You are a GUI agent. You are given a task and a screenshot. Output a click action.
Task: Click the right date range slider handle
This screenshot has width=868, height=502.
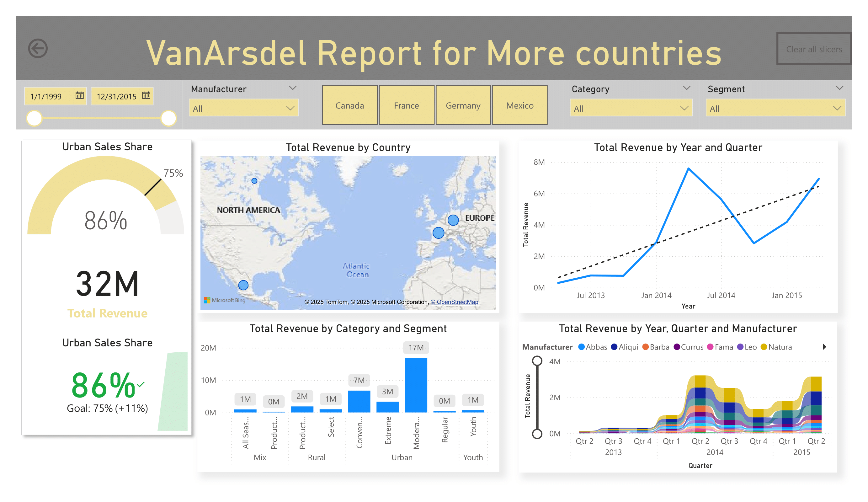168,118
